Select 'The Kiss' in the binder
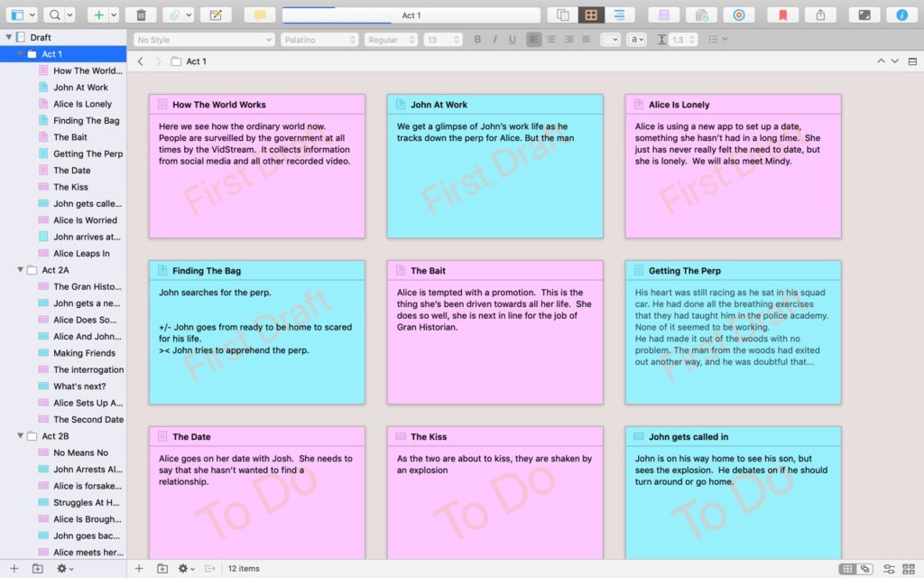The image size is (924, 578). pos(70,187)
